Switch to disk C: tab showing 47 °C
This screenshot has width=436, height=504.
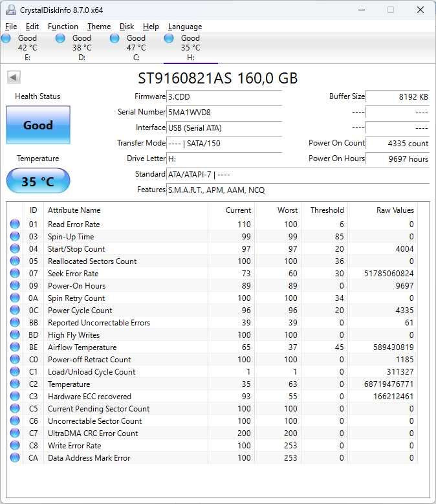tap(136, 48)
